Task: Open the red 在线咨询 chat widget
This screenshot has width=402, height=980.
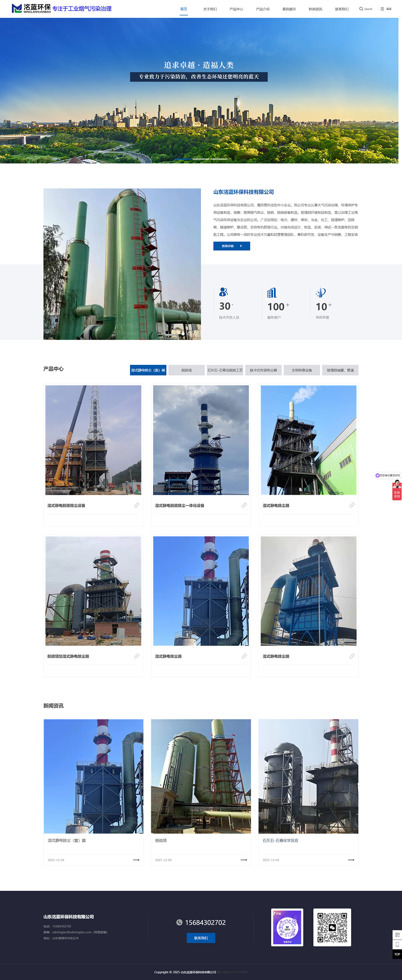Action: (397, 490)
